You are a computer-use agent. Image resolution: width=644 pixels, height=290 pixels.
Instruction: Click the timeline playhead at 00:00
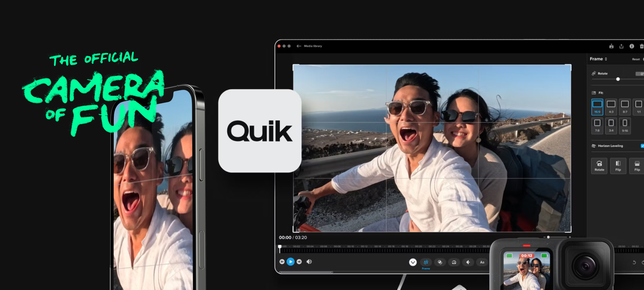[x=280, y=248]
